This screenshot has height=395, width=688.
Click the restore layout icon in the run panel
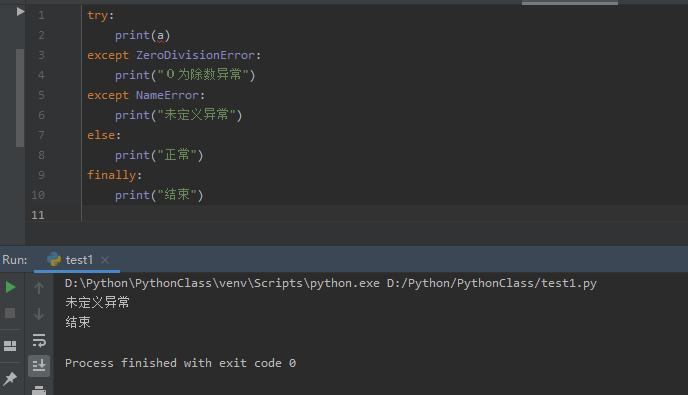[10, 346]
